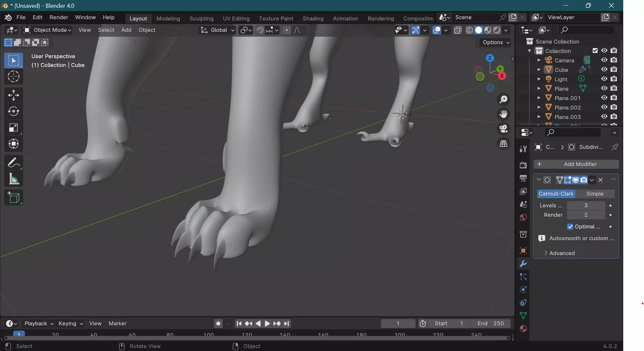Adjust the Levels Viewport value field

[586, 205]
